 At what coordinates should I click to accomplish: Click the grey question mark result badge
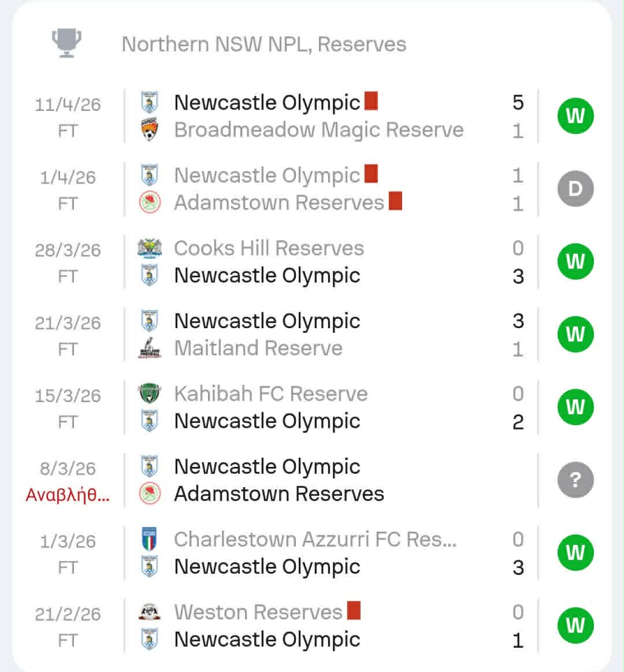point(575,480)
